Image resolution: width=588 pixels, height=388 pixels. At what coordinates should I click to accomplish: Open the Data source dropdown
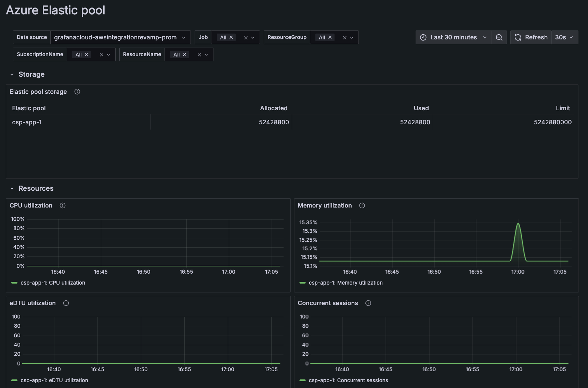click(120, 37)
